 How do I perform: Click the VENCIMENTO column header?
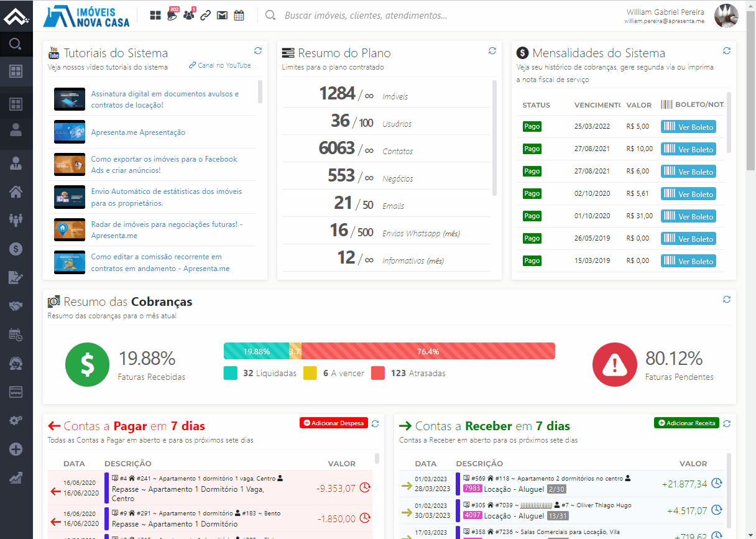click(x=597, y=105)
